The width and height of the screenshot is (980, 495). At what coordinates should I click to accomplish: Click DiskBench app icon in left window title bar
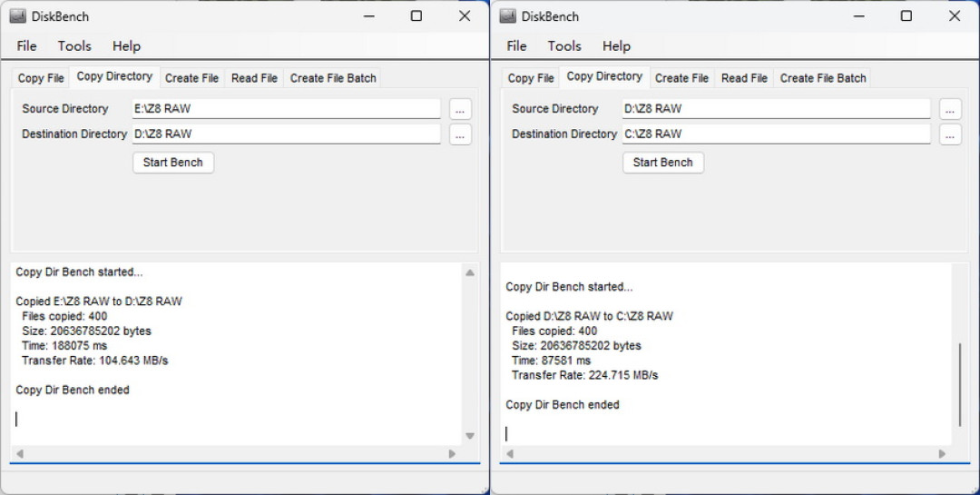(x=17, y=16)
